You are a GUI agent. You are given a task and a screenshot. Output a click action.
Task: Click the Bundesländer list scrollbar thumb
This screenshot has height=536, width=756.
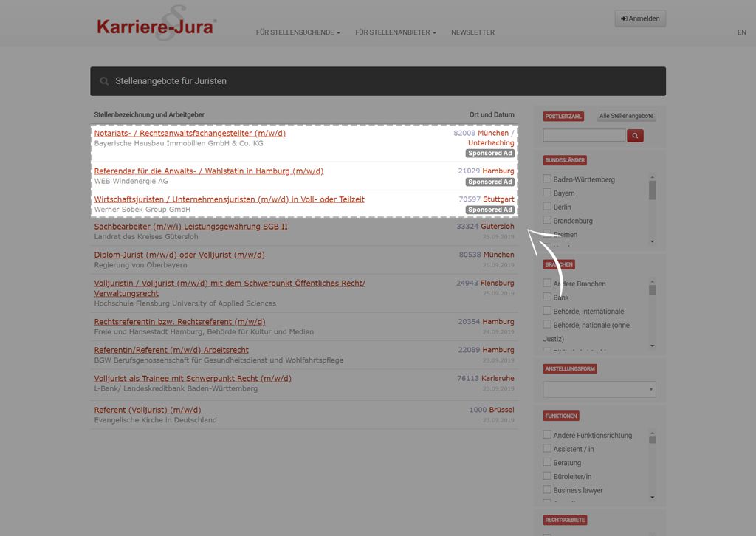pyautogui.click(x=652, y=190)
